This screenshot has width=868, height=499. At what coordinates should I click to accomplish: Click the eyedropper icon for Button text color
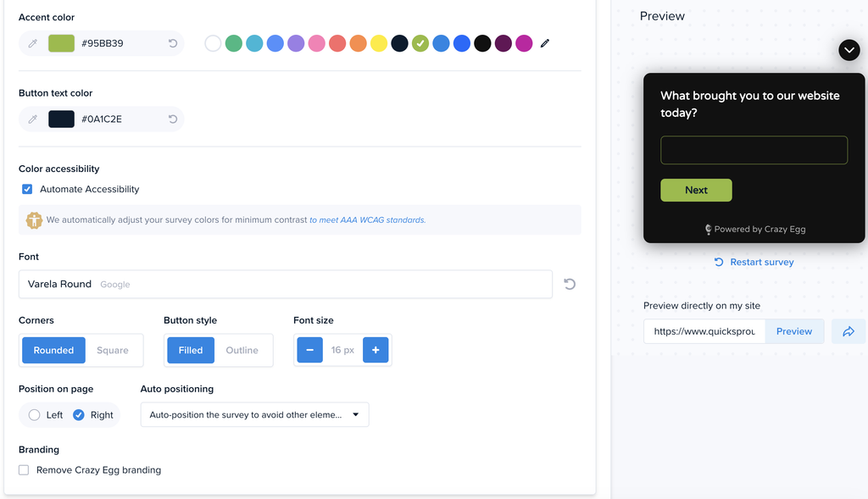pos(33,119)
